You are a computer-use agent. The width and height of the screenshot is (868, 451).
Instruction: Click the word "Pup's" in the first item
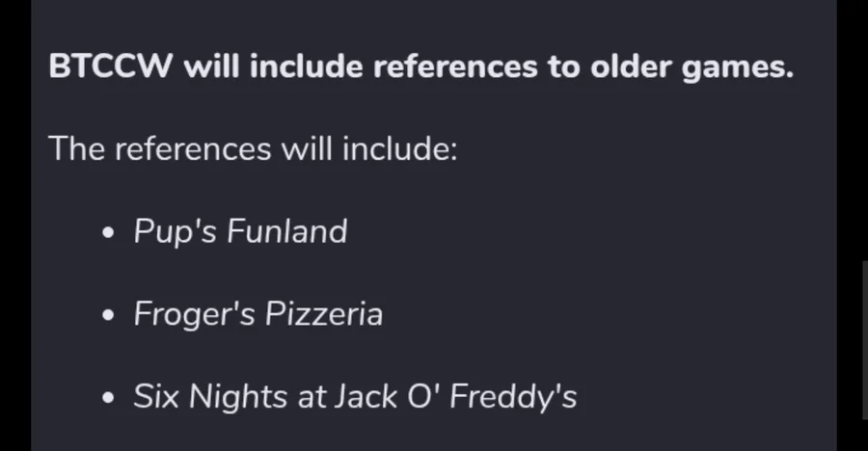click(x=175, y=232)
